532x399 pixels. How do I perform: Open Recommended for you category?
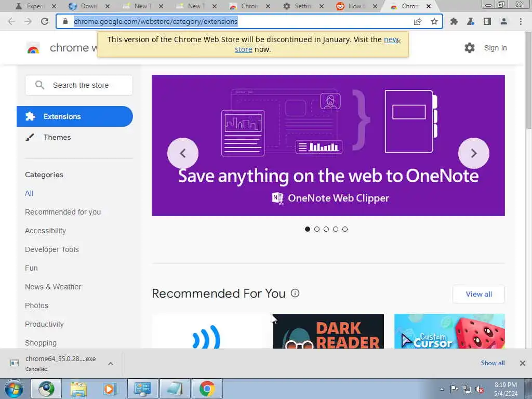tap(63, 212)
